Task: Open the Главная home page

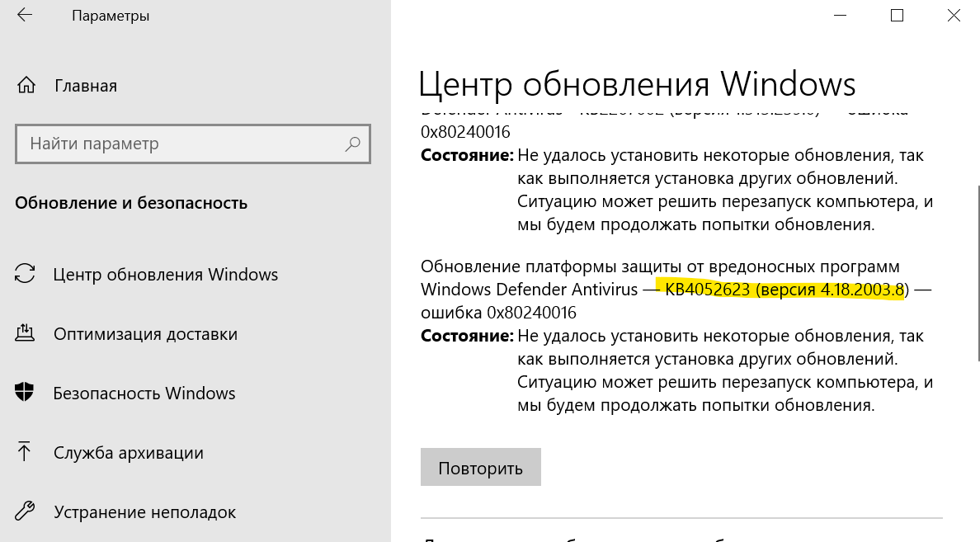Action: (86, 86)
